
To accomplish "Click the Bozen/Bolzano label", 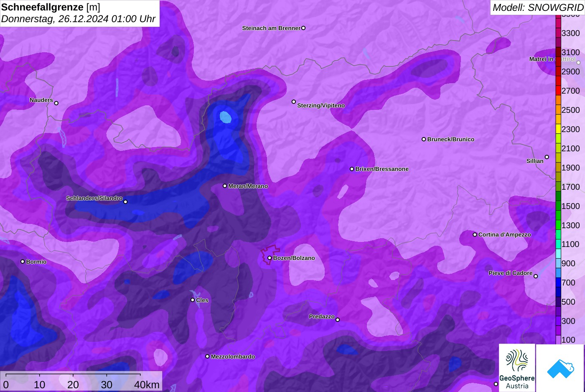I will click(294, 258).
